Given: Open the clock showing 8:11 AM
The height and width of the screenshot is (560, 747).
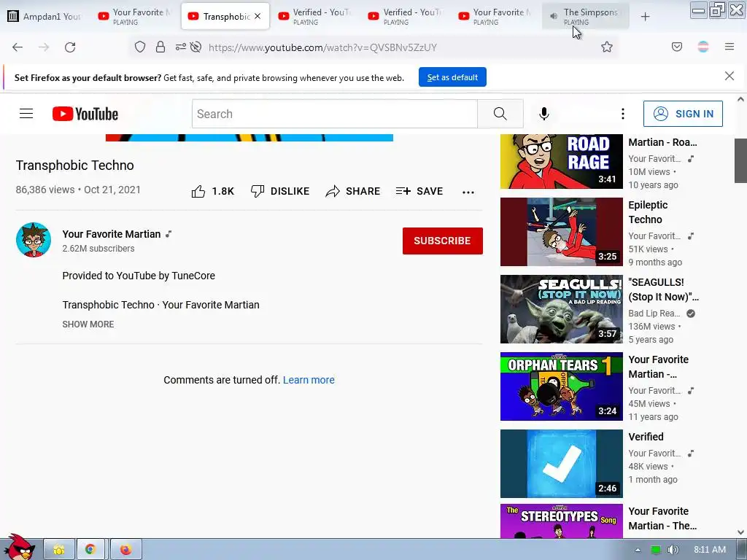Looking at the screenshot, I should click(709, 550).
